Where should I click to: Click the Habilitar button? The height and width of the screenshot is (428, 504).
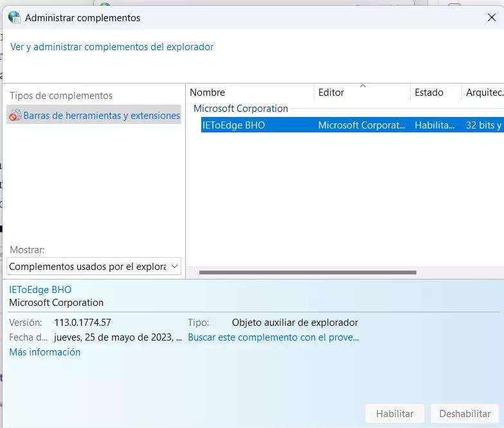pos(395,414)
